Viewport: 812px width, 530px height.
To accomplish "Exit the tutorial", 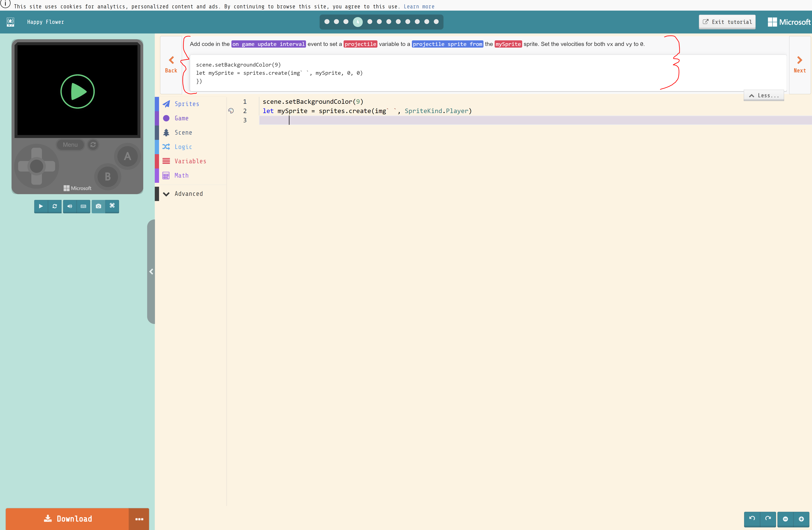I will (x=727, y=22).
